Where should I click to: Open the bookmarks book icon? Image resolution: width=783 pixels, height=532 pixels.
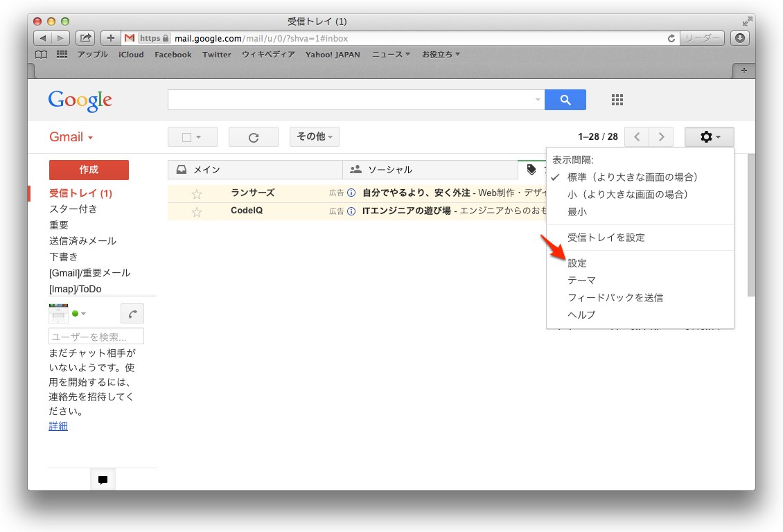[x=42, y=55]
